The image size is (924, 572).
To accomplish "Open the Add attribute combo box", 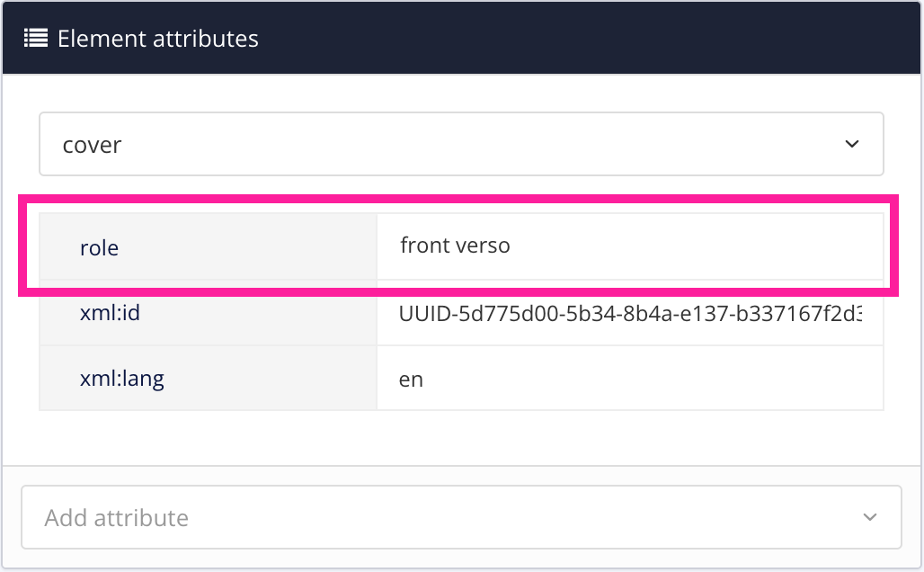I will (x=462, y=517).
